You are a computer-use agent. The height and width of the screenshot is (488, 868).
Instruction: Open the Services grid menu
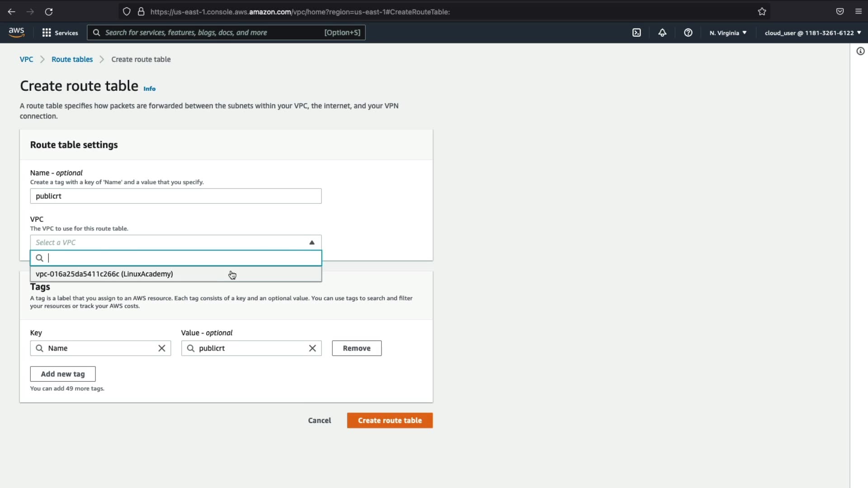pos(60,33)
